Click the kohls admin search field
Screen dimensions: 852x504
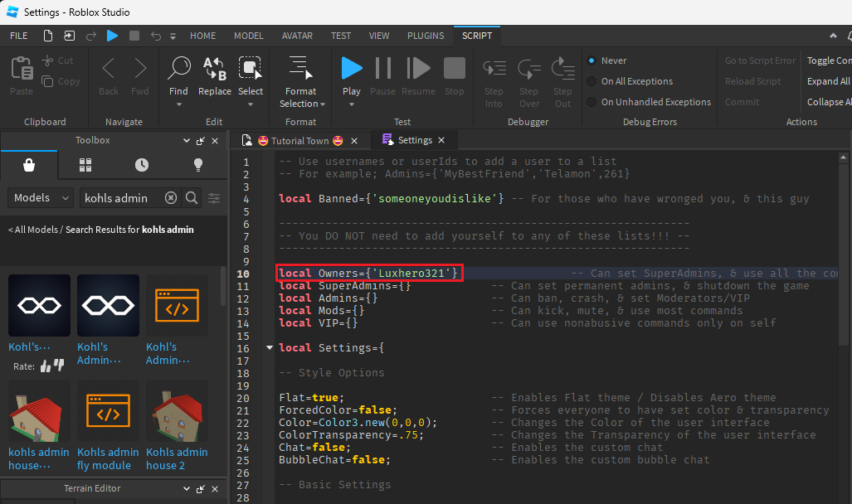(120, 198)
